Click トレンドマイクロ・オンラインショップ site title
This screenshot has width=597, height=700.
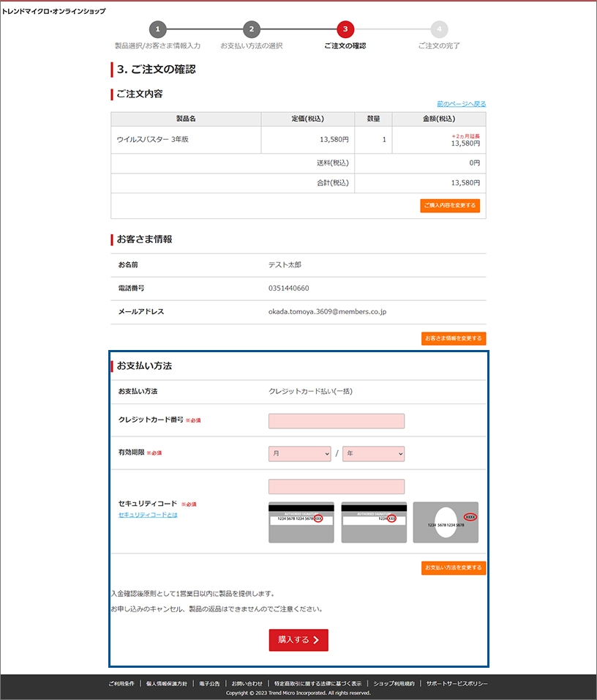click(x=54, y=11)
